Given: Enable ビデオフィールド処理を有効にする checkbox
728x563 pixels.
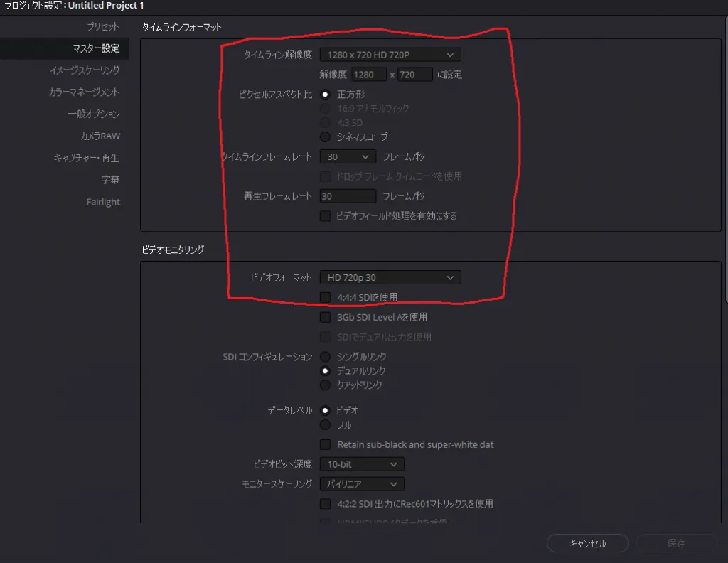Looking at the screenshot, I should pos(325,215).
